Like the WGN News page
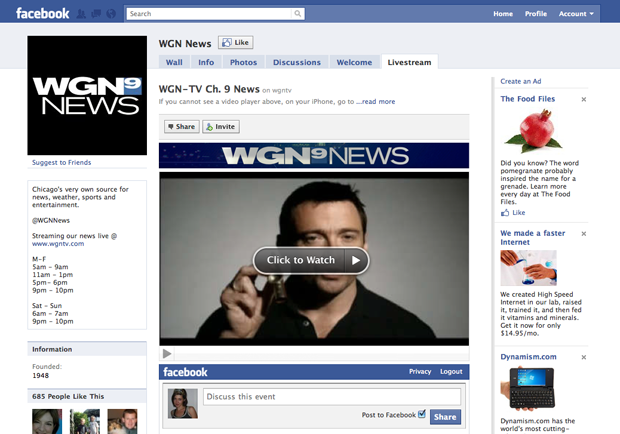Screen dimensions: 620x434 (x=235, y=42)
